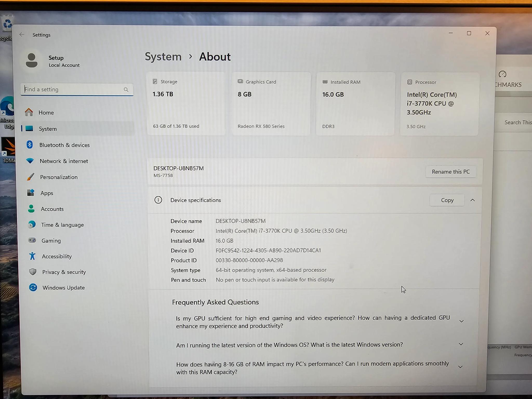Open Bluetooth & devices settings
This screenshot has height=399, width=532.
(78, 145)
